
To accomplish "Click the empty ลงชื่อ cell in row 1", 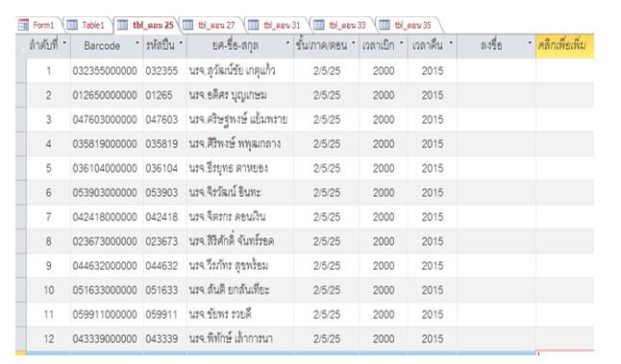I will tap(497, 71).
